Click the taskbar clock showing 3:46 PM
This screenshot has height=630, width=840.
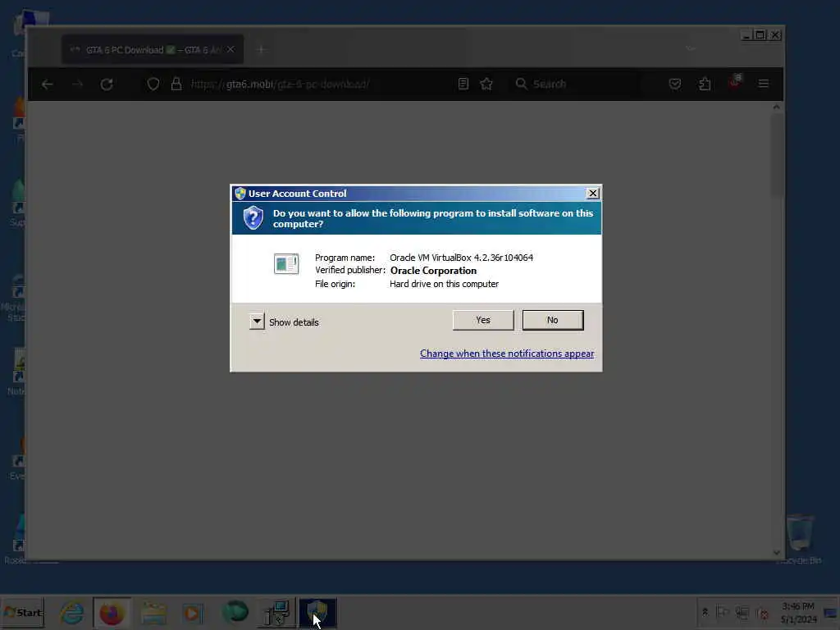[x=798, y=612]
